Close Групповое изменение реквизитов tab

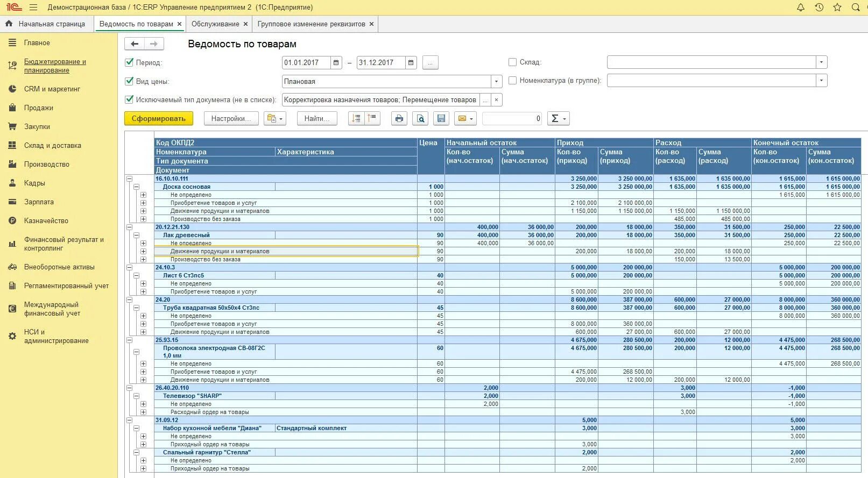[371, 24]
